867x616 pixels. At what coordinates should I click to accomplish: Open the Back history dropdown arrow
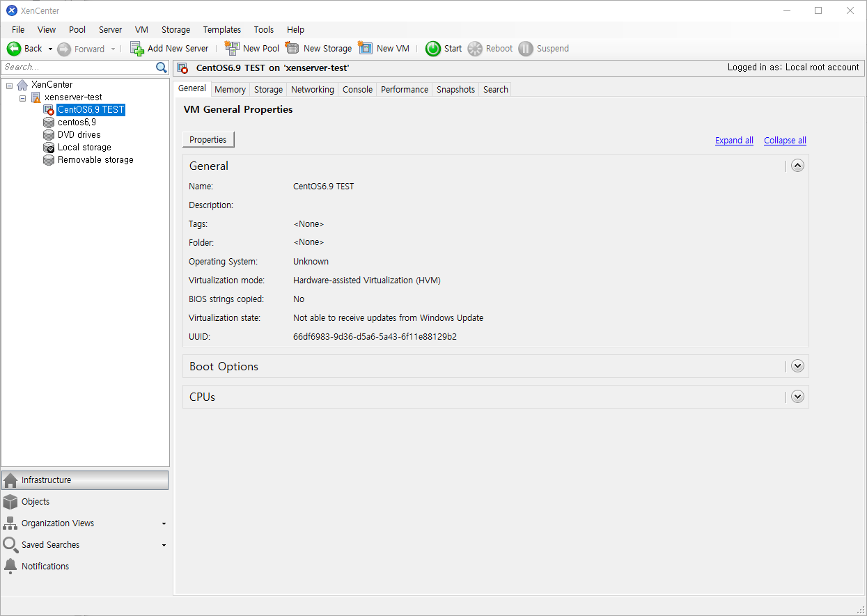coord(50,49)
